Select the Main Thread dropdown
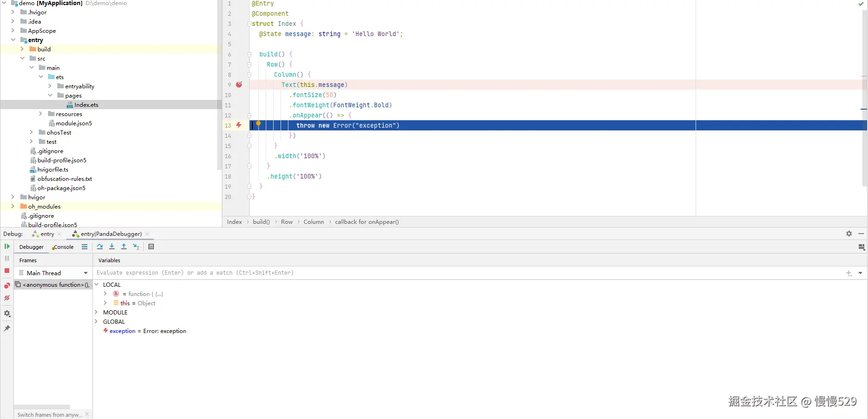Viewport: 868px width, 419px height. pos(53,273)
